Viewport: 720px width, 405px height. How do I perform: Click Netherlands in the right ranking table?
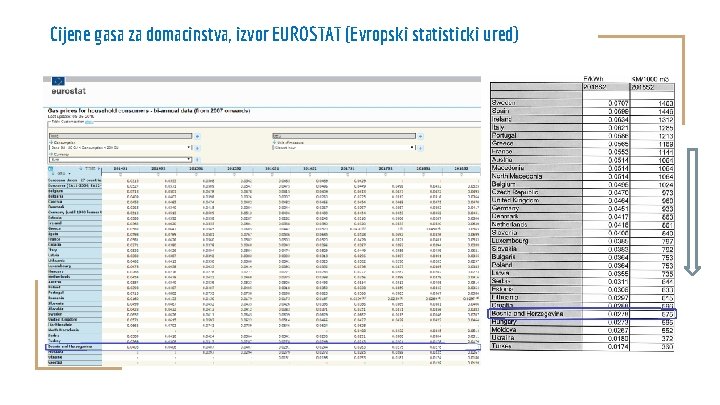[509, 225]
